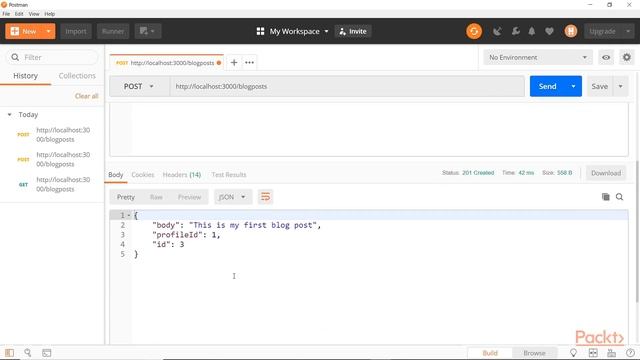Select the response Headers (14) tab

(x=182, y=175)
